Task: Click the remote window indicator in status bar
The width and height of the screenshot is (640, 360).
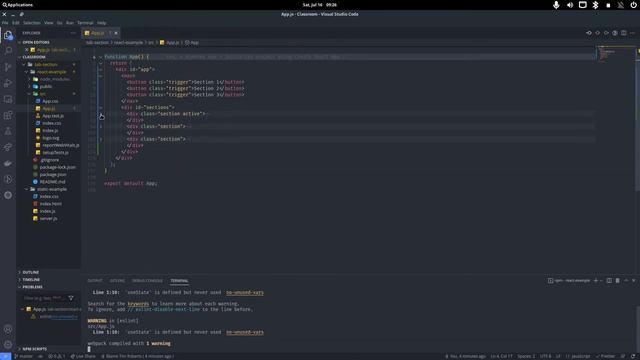Action: (6, 356)
